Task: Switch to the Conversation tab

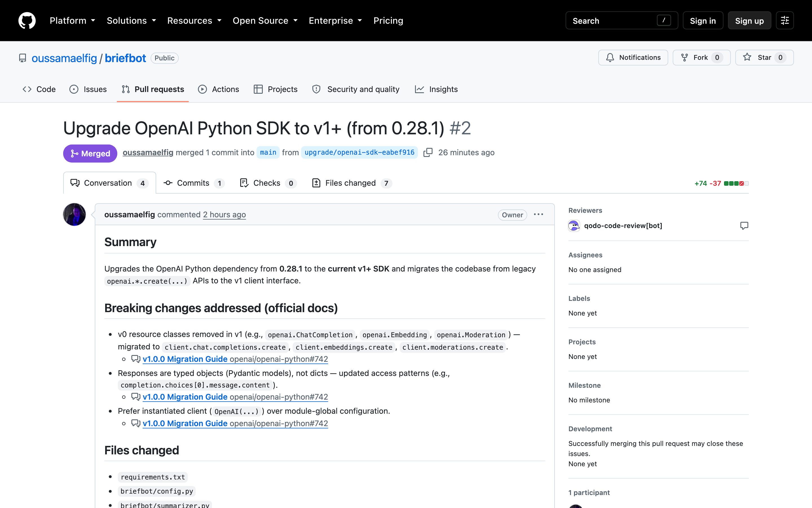Action: pyautogui.click(x=109, y=183)
